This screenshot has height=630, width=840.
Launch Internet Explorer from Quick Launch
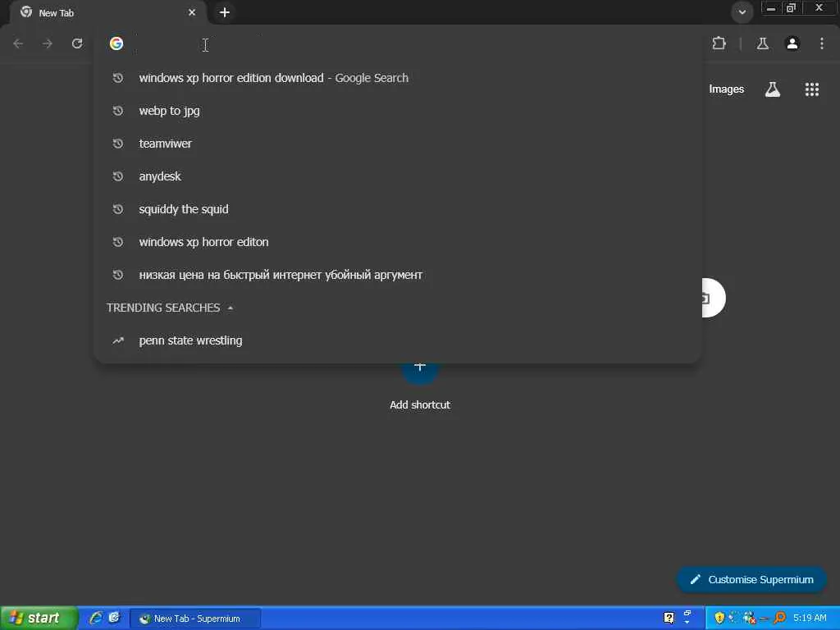[x=96, y=618]
